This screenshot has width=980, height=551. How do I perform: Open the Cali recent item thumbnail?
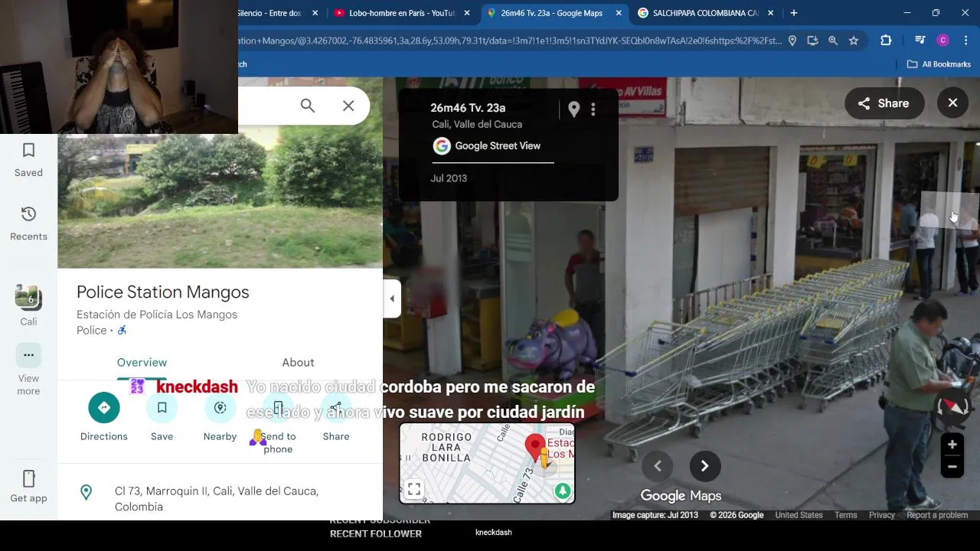28,296
